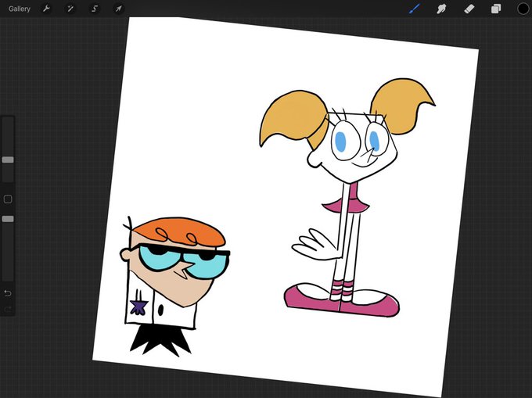
Task: Open the Actions wrench menu
Action: click(46, 9)
